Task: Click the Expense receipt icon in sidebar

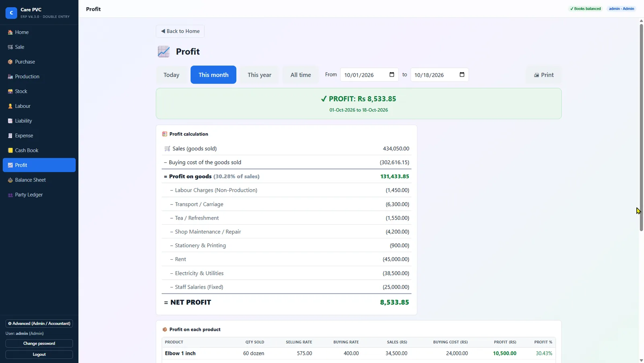Action: pos(10,136)
